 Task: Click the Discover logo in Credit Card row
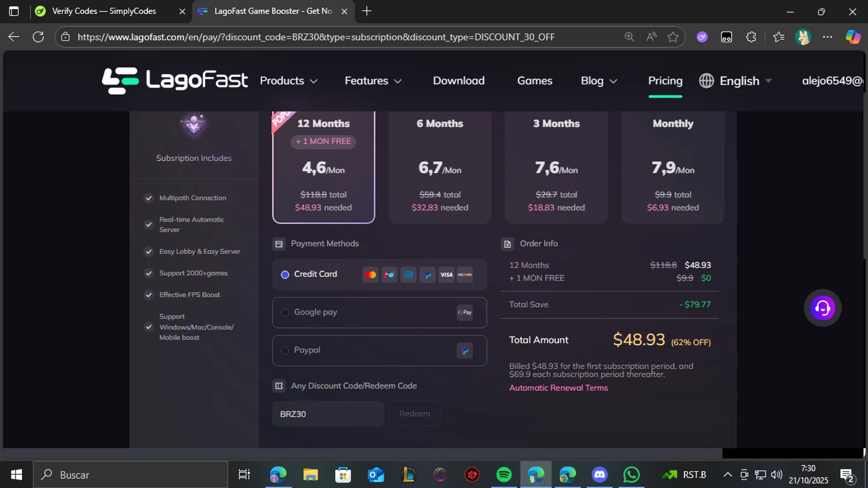coord(465,275)
